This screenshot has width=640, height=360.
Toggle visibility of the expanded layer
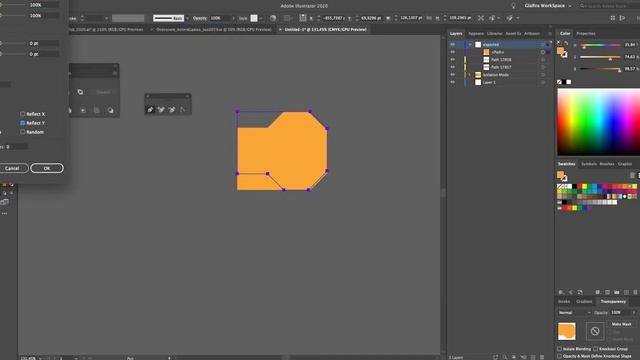click(x=452, y=44)
